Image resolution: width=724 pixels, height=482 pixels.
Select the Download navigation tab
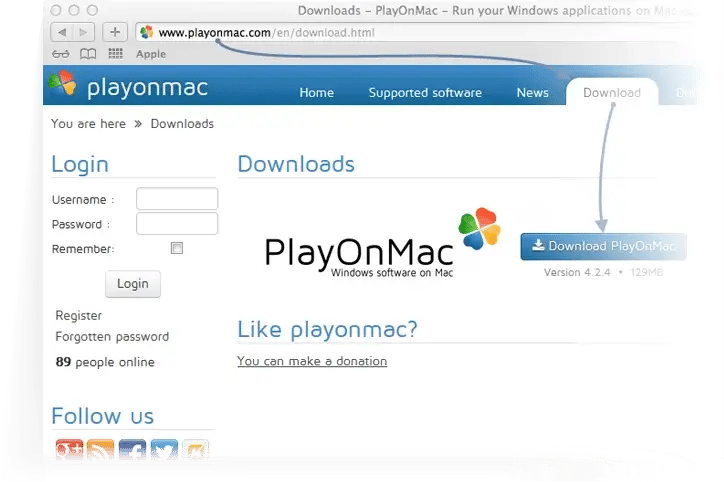[x=612, y=92]
